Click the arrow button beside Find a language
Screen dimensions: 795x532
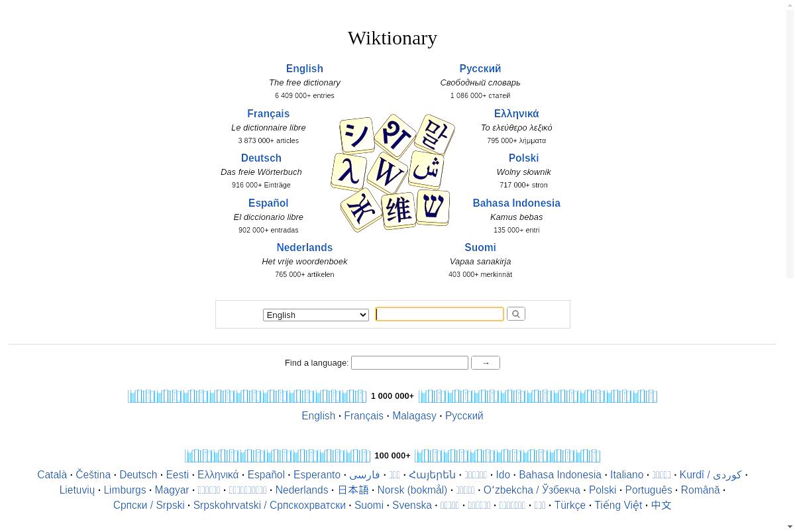tap(485, 363)
